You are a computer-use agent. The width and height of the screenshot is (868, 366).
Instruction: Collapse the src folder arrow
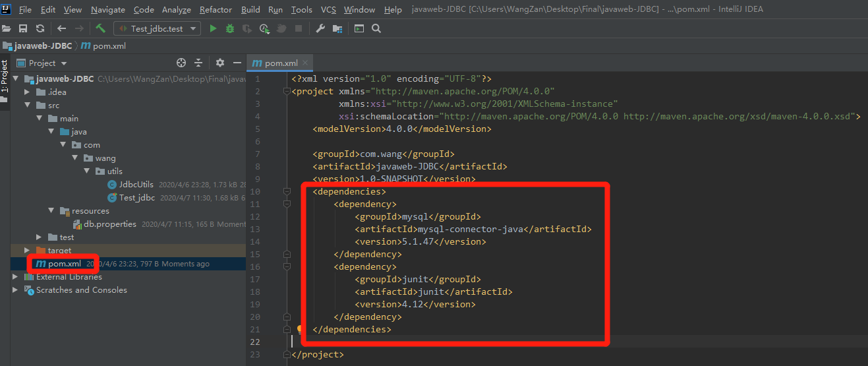tap(28, 105)
